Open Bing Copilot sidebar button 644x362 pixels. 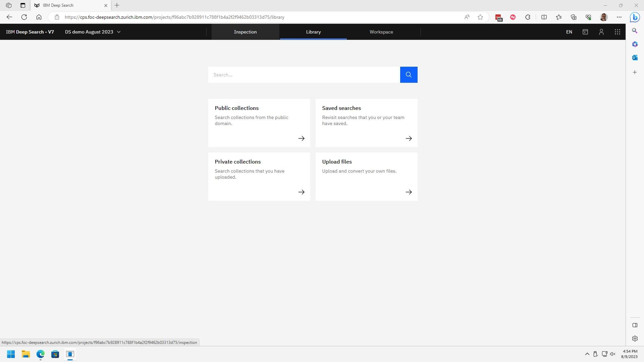click(x=635, y=17)
